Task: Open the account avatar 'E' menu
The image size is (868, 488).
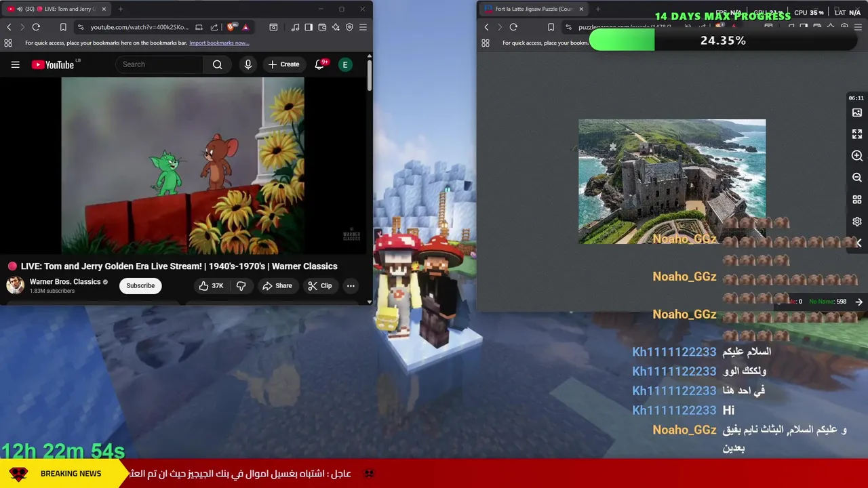Action: [x=345, y=64]
